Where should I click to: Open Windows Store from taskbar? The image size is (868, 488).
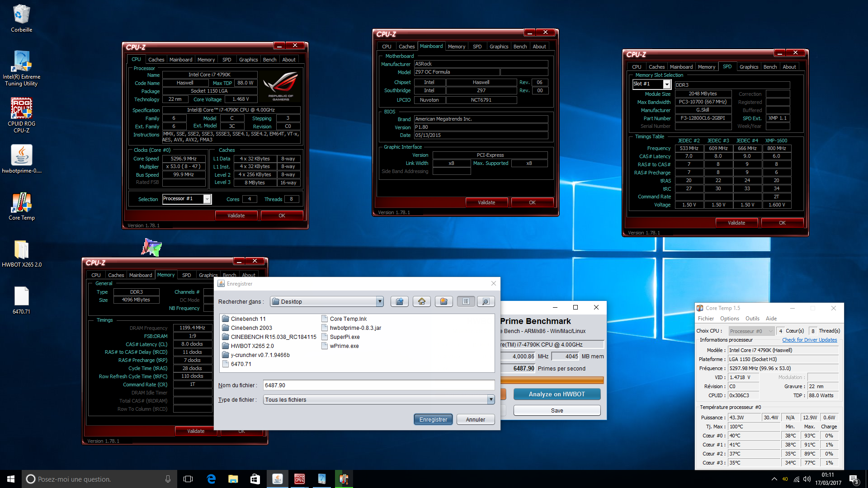coord(255,479)
